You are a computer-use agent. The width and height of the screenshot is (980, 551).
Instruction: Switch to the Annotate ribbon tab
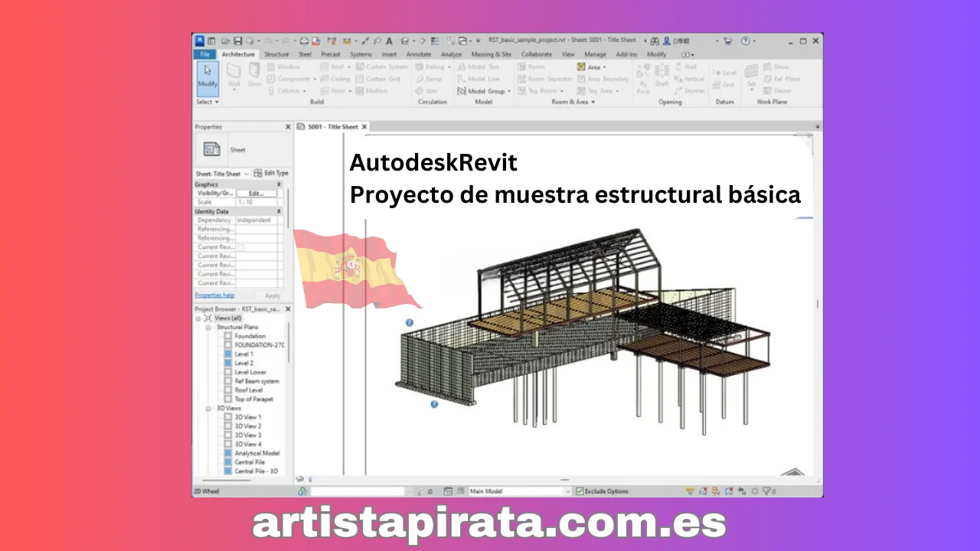[419, 54]
